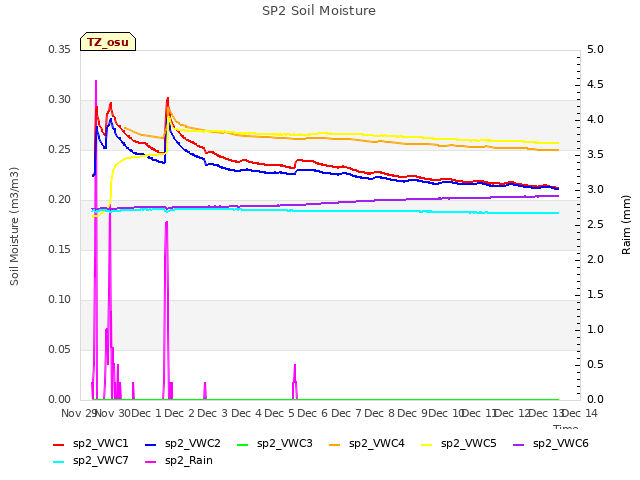The height and width of the screenshot is (480, 640).
Task: Click the 0.10 left axis tick label
Action: tap(60, 300)
